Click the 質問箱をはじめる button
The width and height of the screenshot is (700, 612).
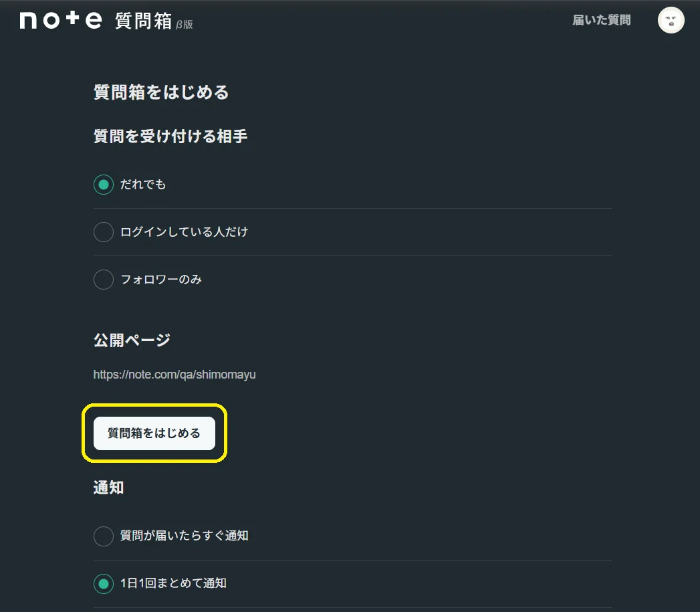pos(154,433)
